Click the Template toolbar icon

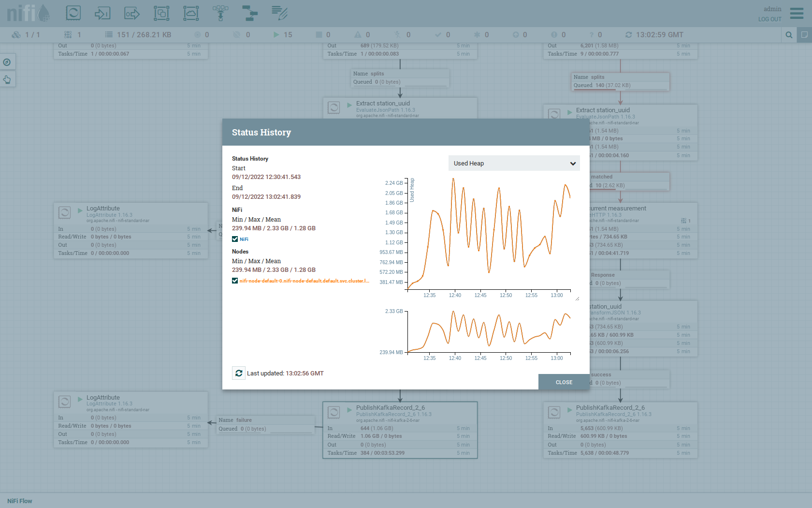pos(250,13)
